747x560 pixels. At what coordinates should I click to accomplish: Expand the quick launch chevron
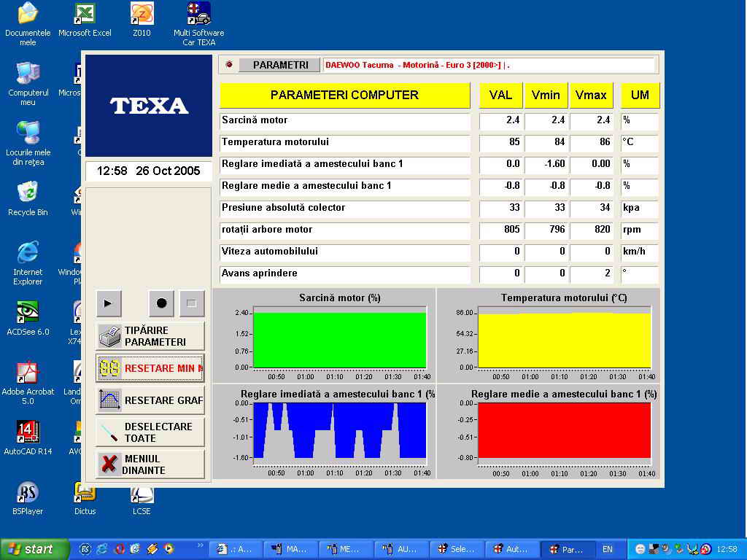(200, 545)
